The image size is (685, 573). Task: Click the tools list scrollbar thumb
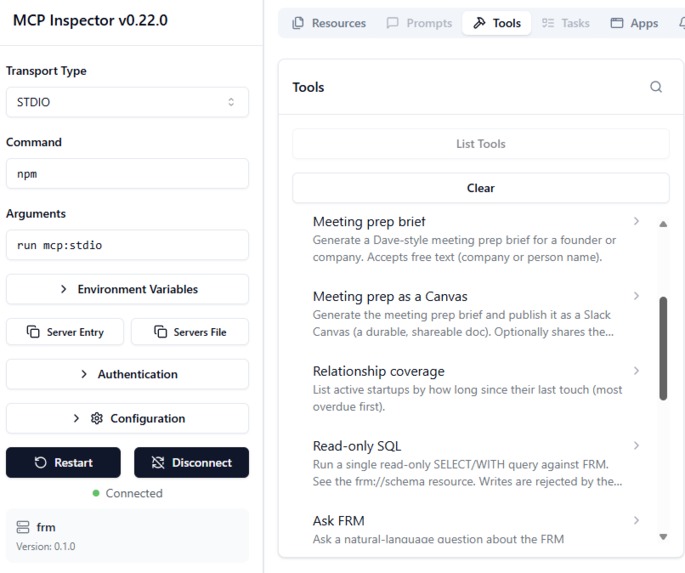pos(663,348)
